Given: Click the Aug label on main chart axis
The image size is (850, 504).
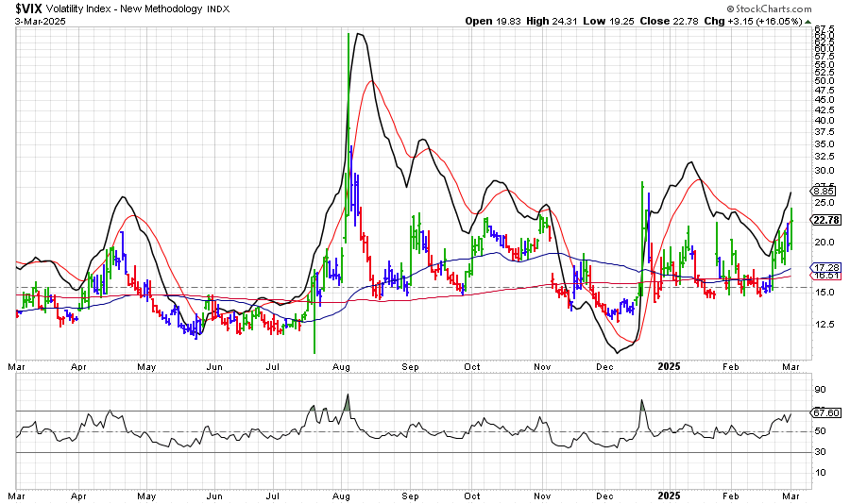Looking at the screenshot, I should [342, 365].
